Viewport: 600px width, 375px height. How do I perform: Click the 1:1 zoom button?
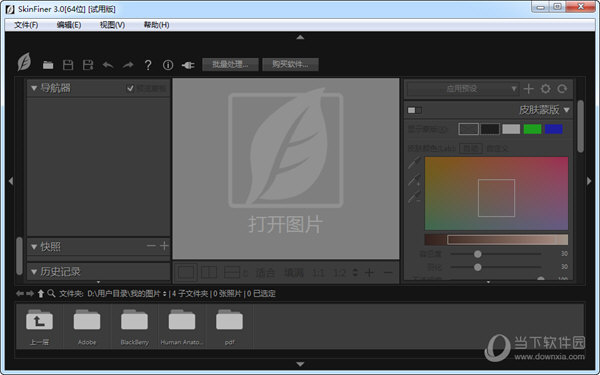point(318,273)
